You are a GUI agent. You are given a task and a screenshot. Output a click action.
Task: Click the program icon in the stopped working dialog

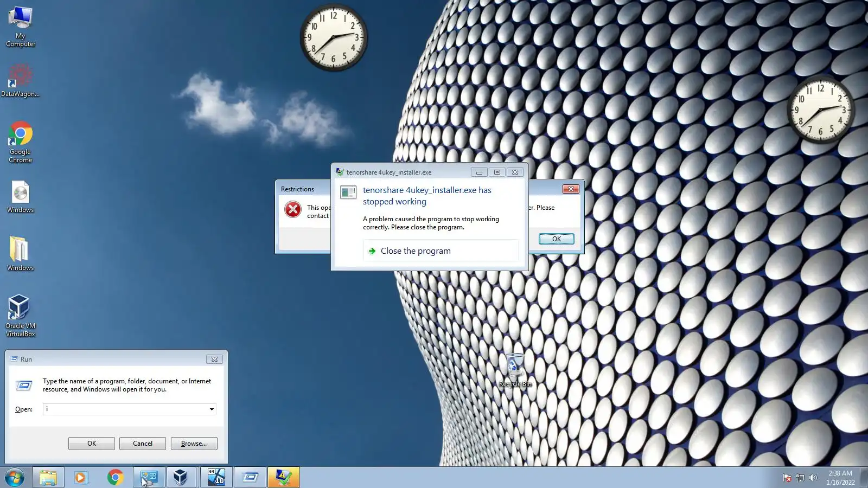coord(348,192)
